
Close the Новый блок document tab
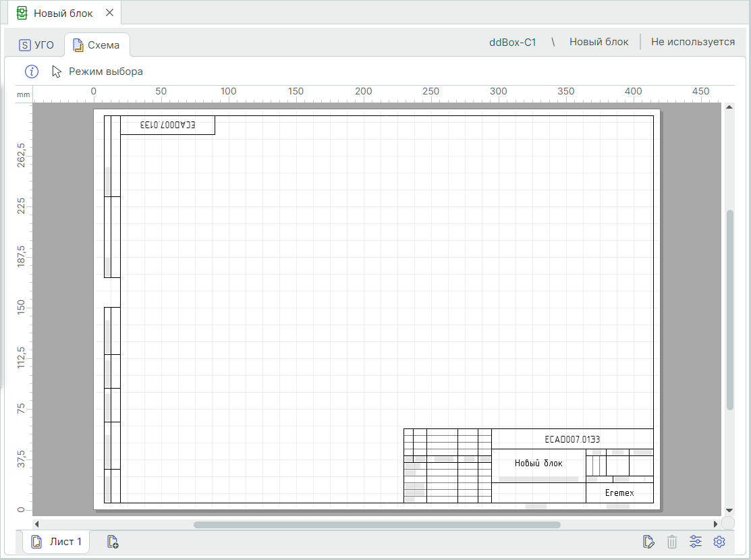[109, 13]
